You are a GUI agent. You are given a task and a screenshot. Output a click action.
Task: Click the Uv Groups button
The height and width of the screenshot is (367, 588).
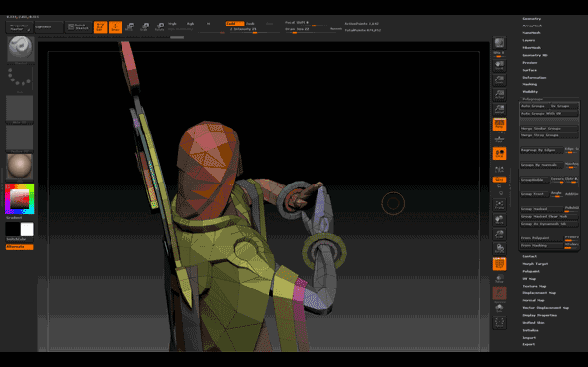[x=563, y=106]
